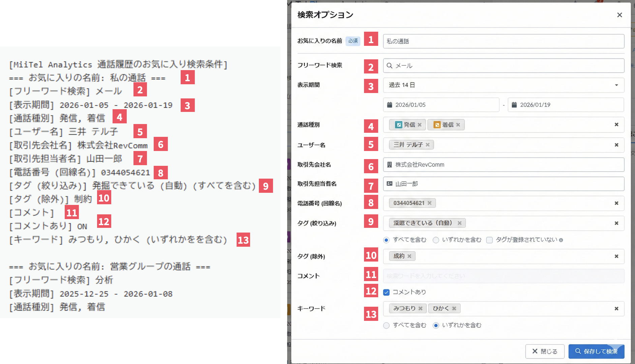Click the みつもり keyword tag text
This screenshot has width=635, height=364.
click(x=404, y=308)
